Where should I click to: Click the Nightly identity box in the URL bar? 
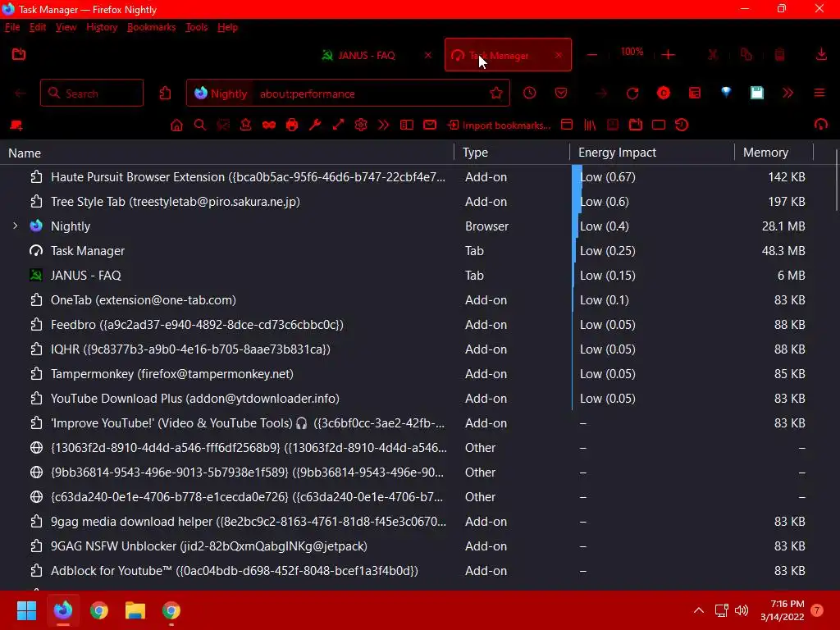tap(221, 94)
